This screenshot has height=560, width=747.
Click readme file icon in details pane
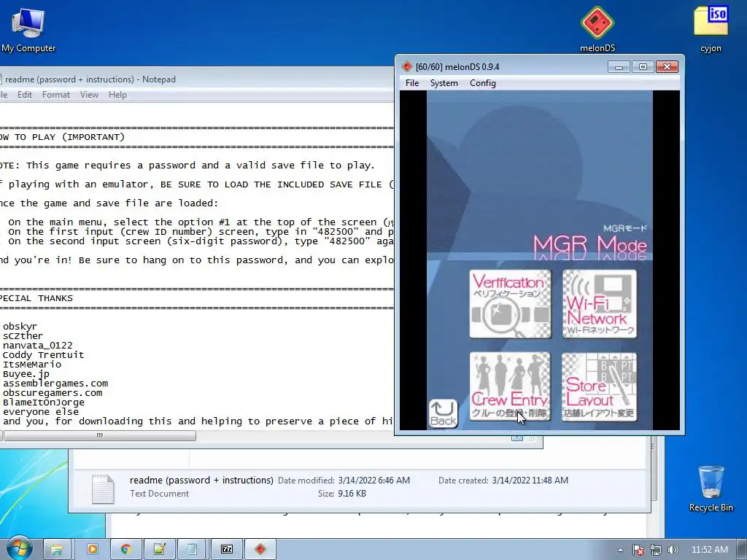tap(103, 489)
